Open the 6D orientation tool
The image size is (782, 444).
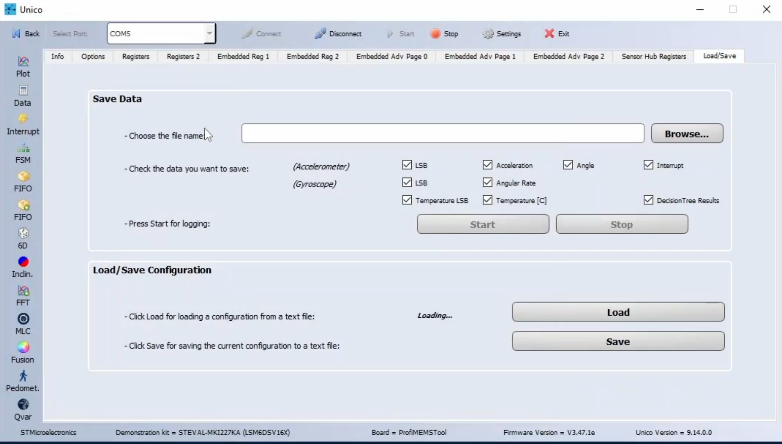23,239
